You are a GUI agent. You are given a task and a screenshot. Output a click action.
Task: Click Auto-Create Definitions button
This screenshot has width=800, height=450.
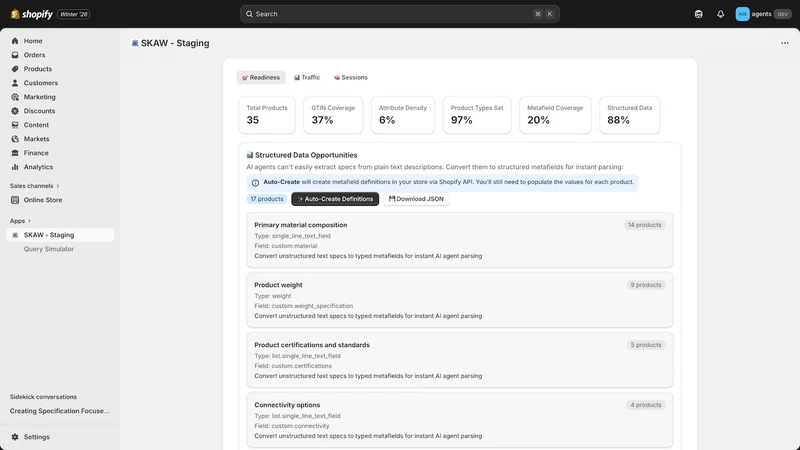[335, 199]
